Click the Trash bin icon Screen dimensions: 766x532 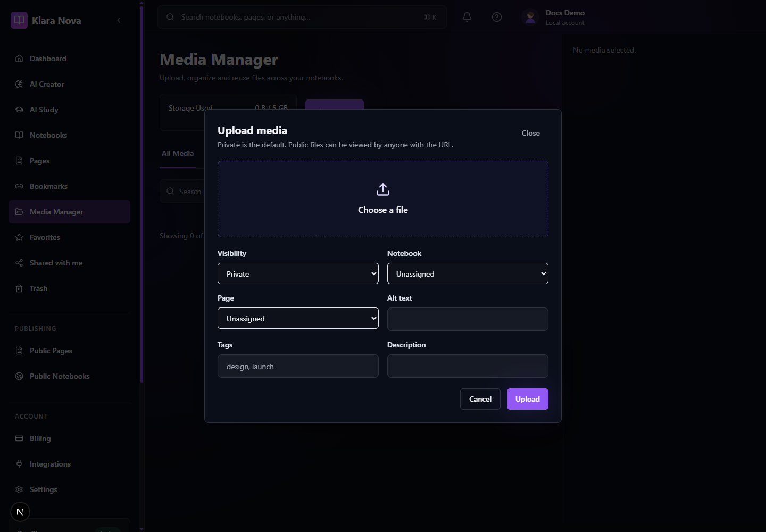[x=19, y=288]
